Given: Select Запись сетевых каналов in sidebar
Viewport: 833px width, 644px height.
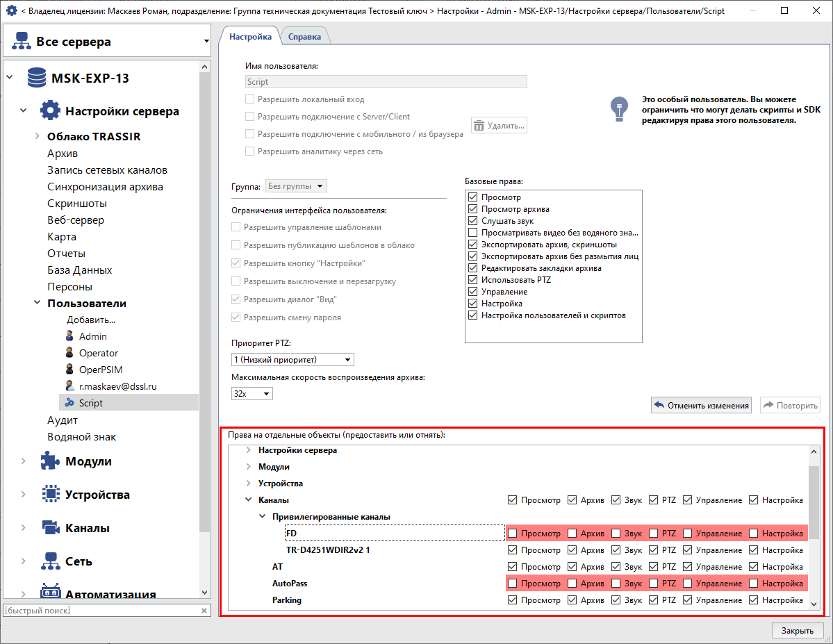Looking at the screenshot, I should click(x=107, y=170).
